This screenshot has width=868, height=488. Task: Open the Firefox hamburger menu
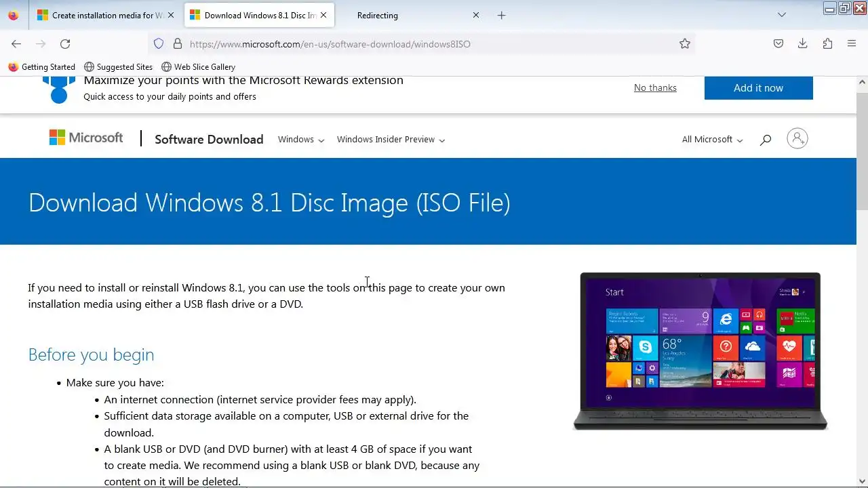852,43
